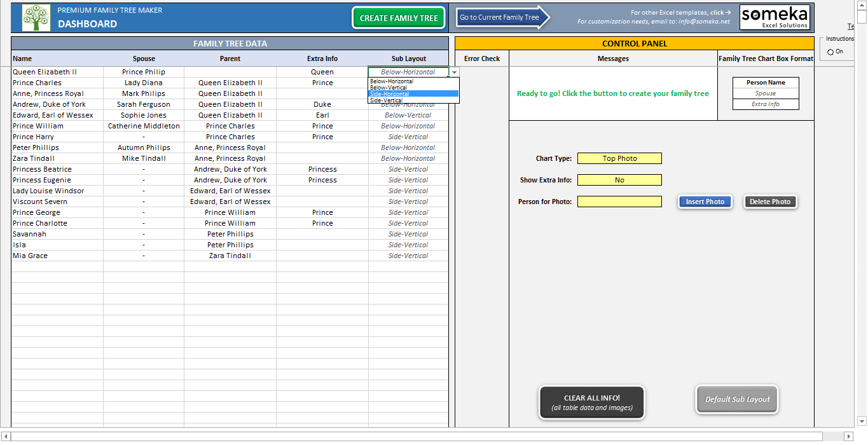Click the name cell 'Andrew, Duke of York'
Screen dimensions: 868x445
pyautogui.click(x=57, y=104)
